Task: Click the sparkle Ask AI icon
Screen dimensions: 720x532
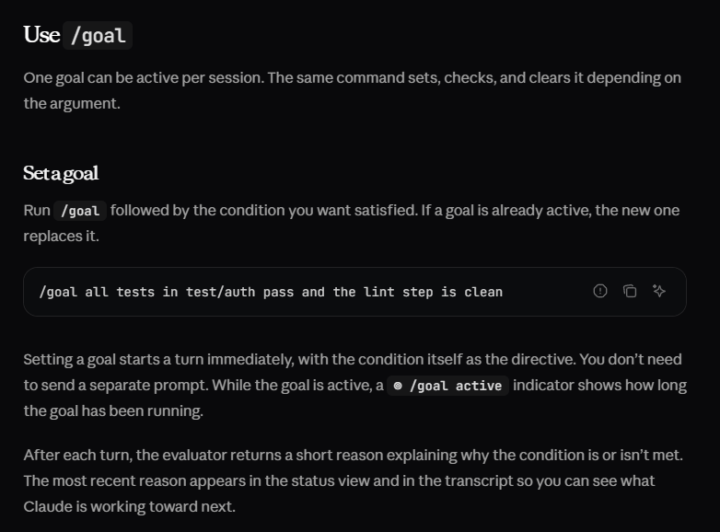Action: [x=659, y=291]
